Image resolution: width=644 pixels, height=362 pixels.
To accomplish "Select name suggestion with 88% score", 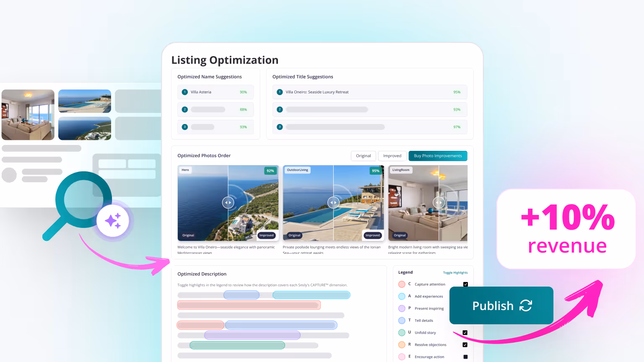I will click(216, 109).
